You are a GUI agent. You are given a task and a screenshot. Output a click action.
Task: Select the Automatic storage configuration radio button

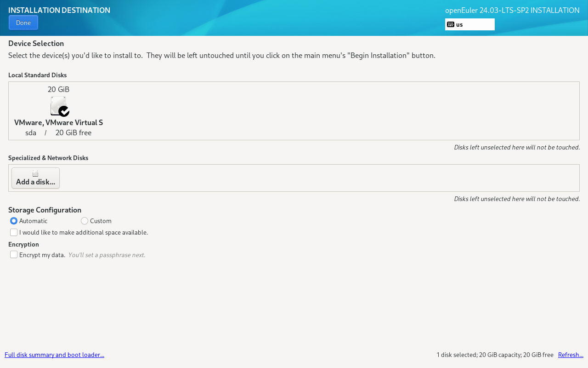click(14, 221)
